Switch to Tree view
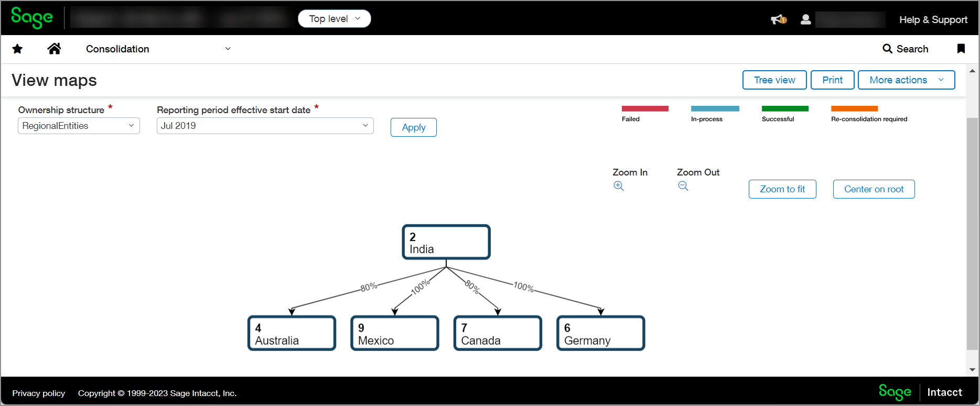The width and height of the screenshot is (980, 406). (x=774, y=80)
